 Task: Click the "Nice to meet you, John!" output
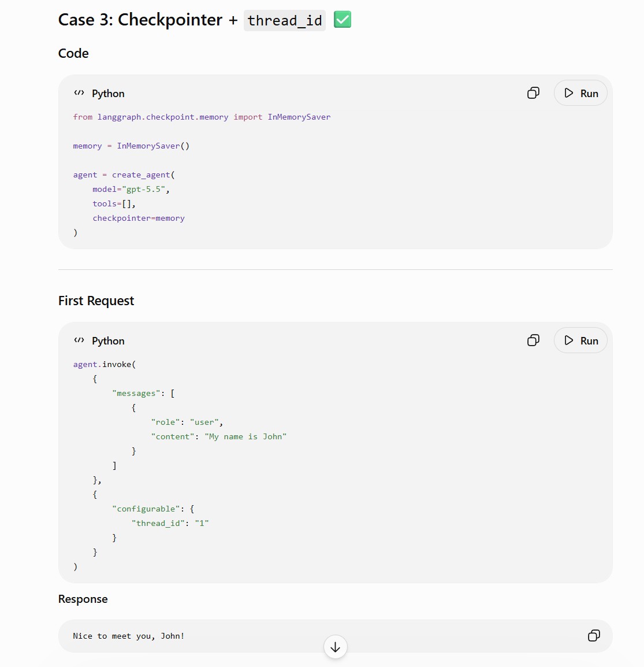click(128, 636)
